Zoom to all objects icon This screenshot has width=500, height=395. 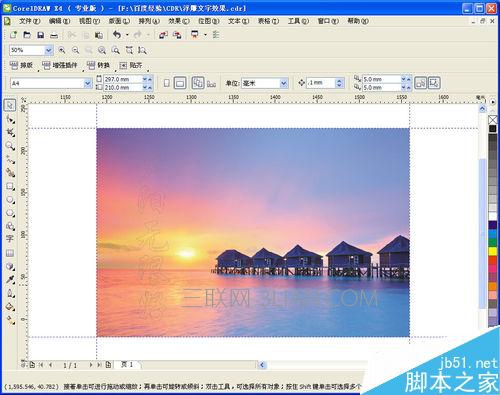[x=102, y=50]
